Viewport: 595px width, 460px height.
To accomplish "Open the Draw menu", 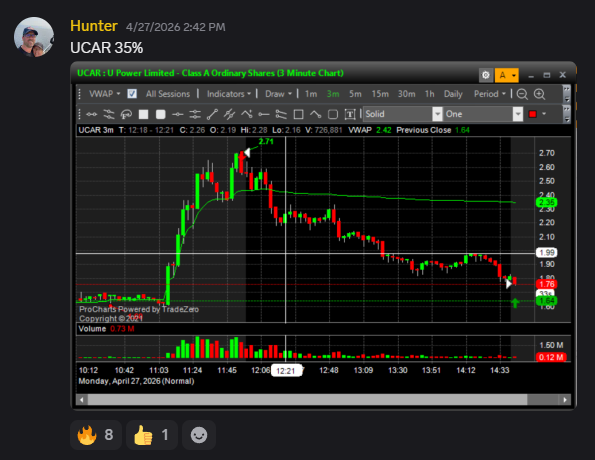I will (278, 94).
